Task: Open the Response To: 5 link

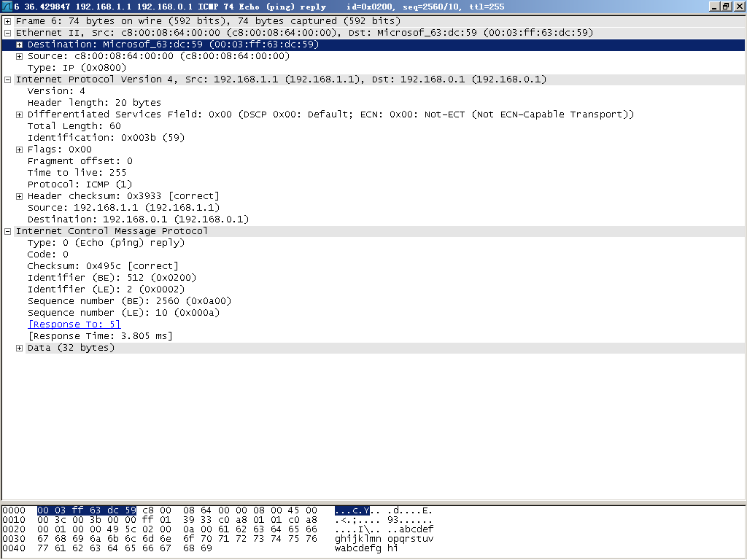Action: point(74,324)
